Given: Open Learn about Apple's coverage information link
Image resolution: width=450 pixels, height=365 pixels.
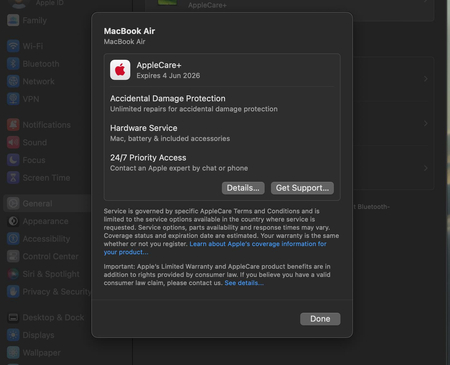Looking at the screenshot, I should [x=258, y=244].
